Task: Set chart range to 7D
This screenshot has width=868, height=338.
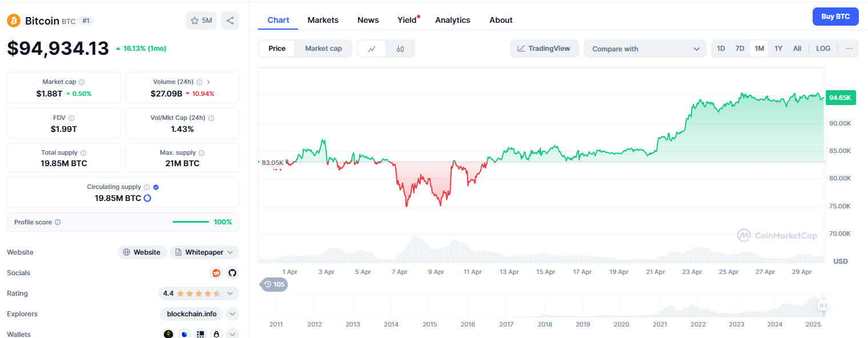Action: 740,49
